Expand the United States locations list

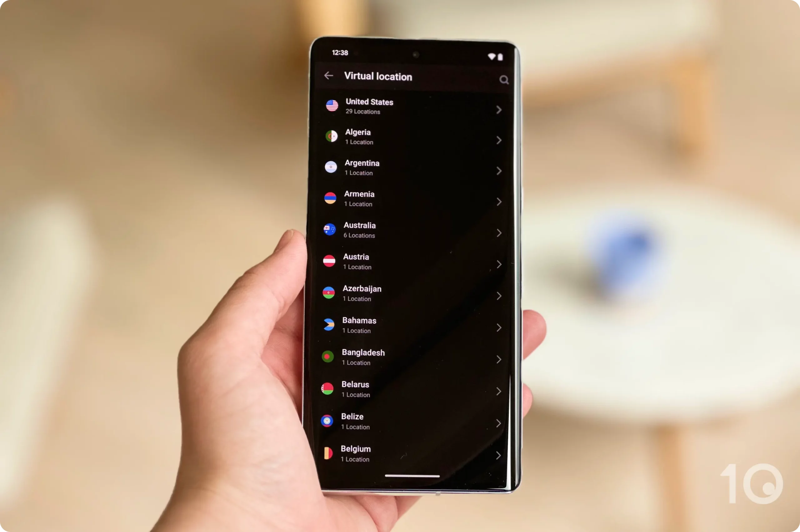(499, 109)
